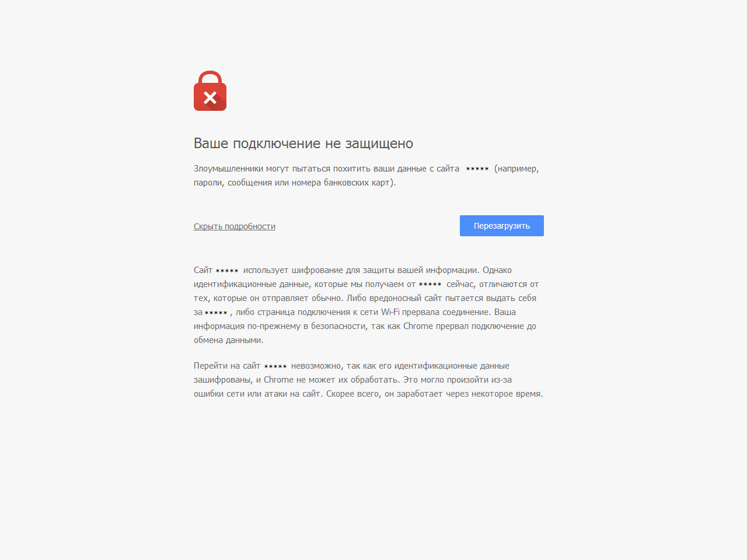This screenshot has height=560, width=747.
Task: Click the white X inside the padlock
Action: click(210, 97)
